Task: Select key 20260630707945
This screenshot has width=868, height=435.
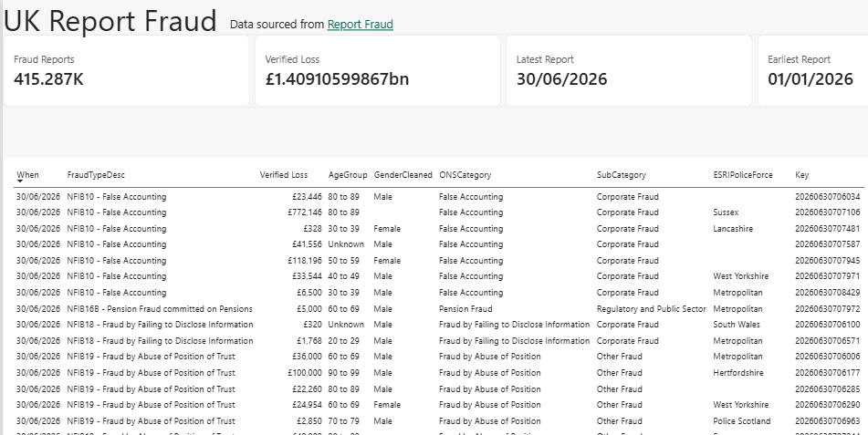Action: 828,261
